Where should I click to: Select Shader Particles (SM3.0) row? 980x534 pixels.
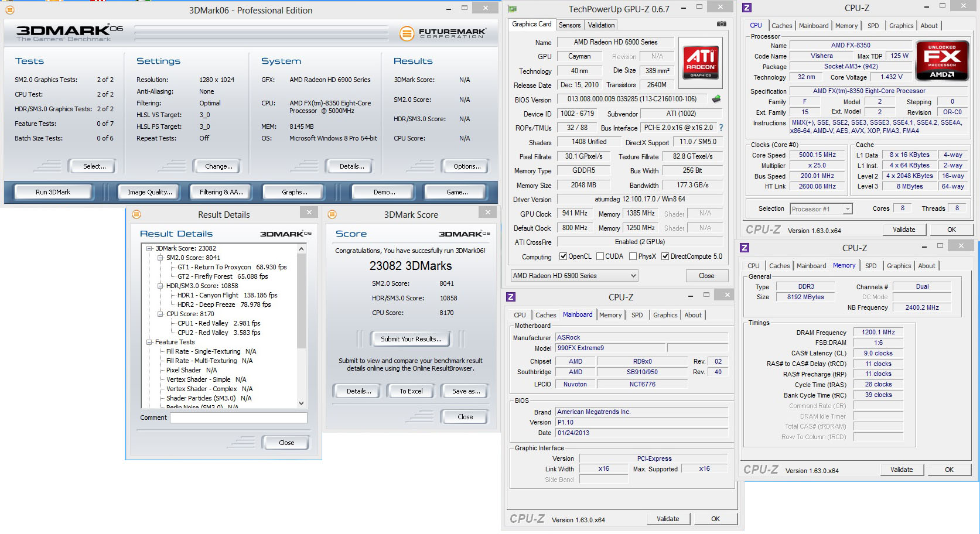[x=209, y=398]
